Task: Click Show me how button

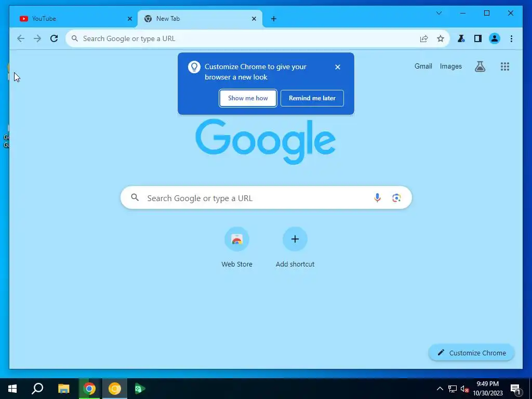Action: pos(248,98)
